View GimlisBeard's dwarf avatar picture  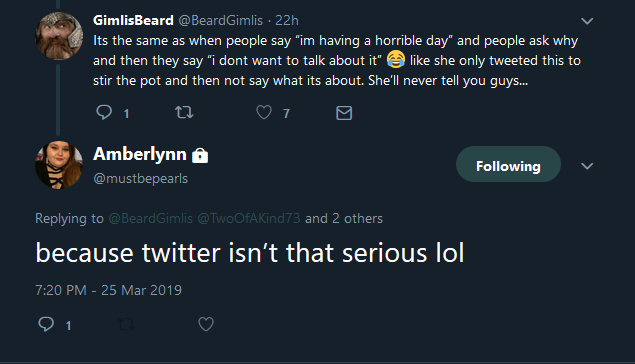coord(59,36)
